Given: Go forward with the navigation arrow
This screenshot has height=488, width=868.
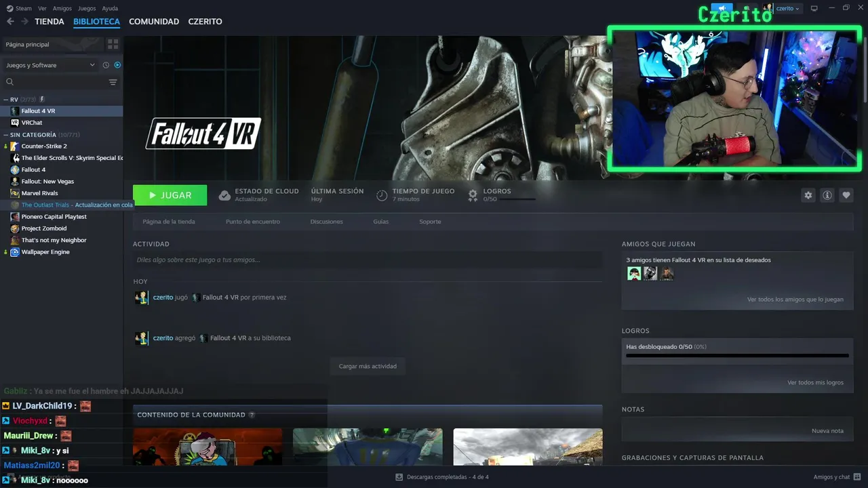Looking at the screenshot, I should [24, 22].
